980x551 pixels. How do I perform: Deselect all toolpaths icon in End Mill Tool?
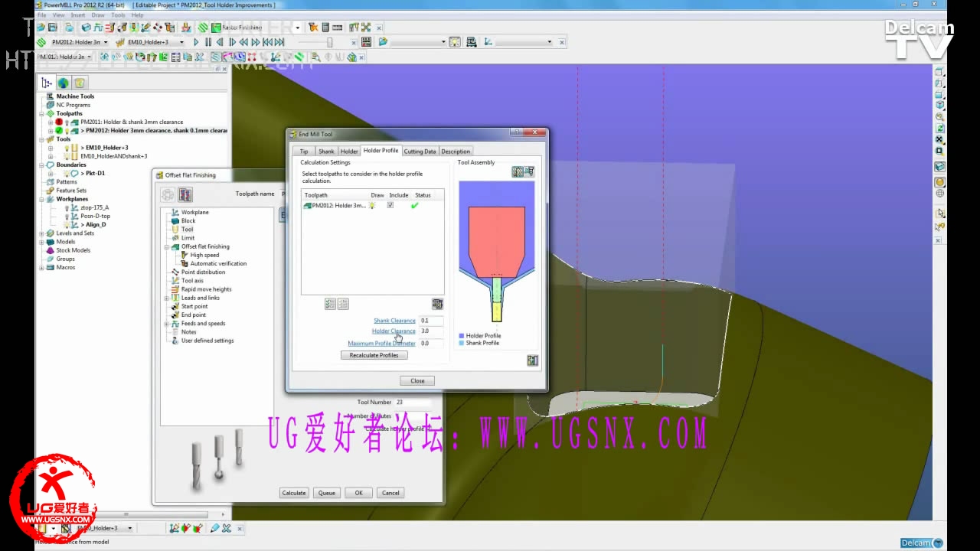(x=343, y=304)
